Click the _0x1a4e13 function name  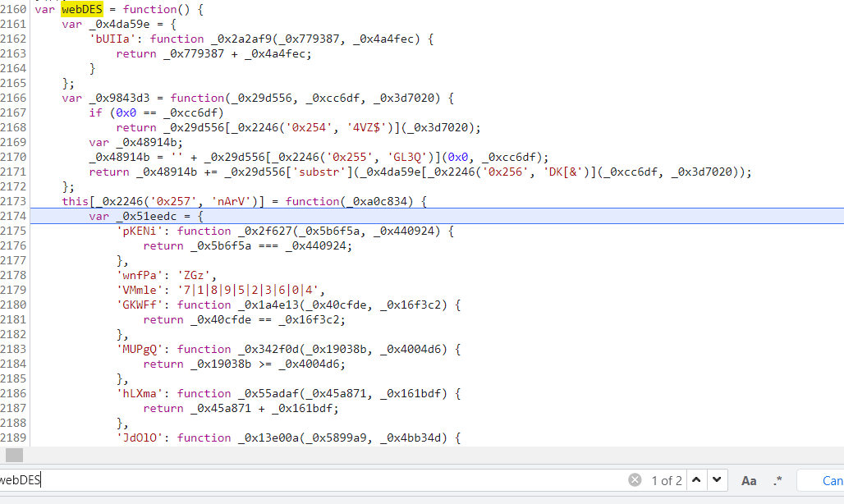pos(268,305)
